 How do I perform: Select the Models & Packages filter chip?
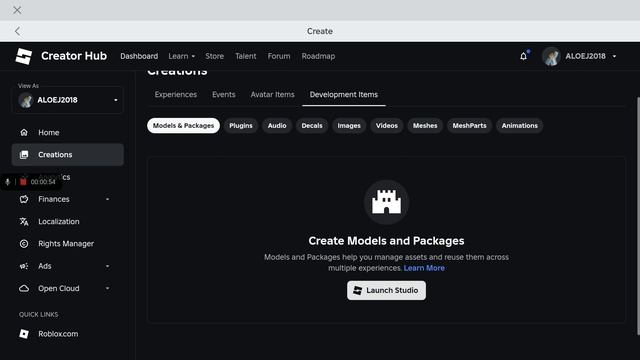pos(183,126)
